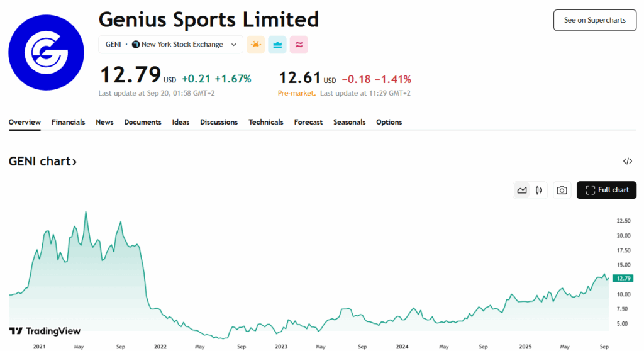The height and width of the screenshot is (351, 644).
Task: Click the TradingView logo on chart
Action: pyautogui.click(x=45, y=331)
